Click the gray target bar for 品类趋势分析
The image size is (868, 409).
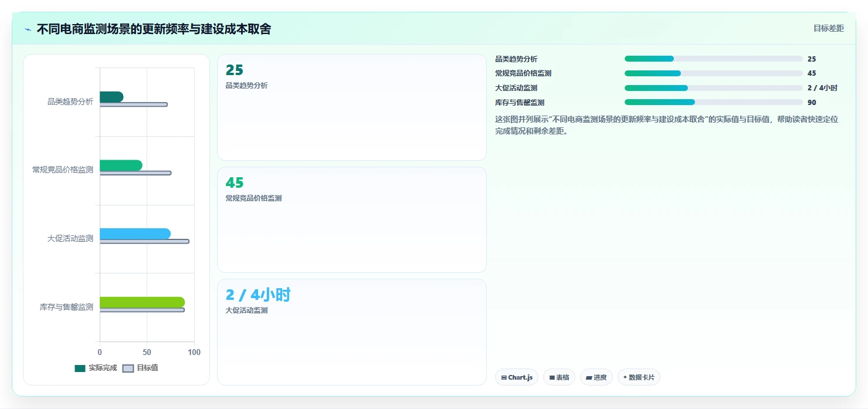(134, 104)
